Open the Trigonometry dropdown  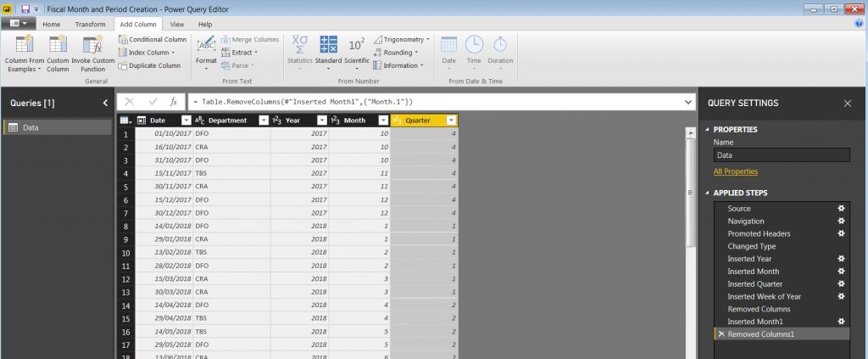[x=405, y=39]
